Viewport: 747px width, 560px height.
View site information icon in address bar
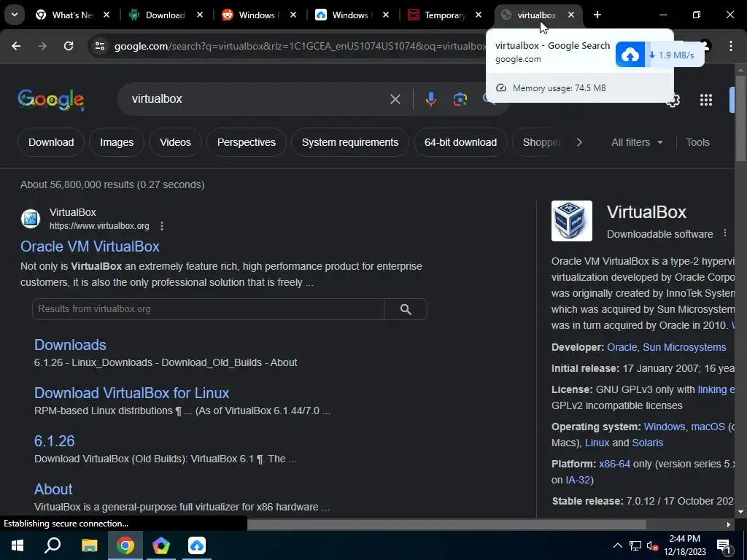(100, 46)
